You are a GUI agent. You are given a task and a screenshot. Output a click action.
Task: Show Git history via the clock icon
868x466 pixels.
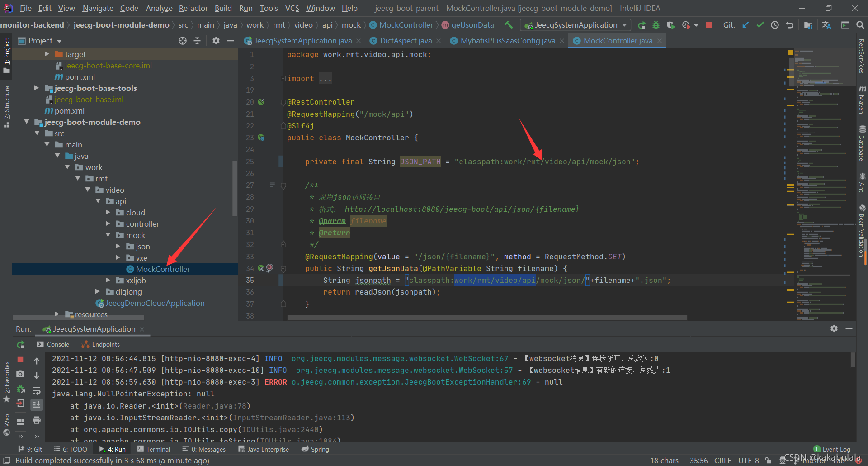coord(775,25)
